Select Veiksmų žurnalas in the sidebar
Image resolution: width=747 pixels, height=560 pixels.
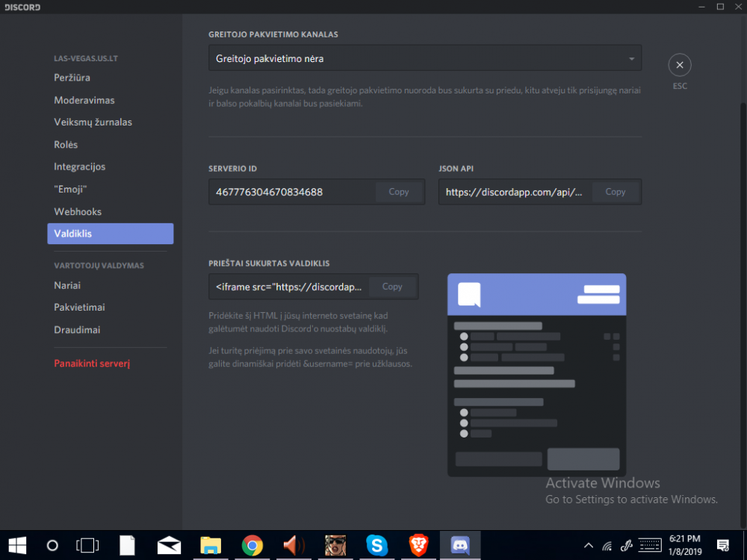tap(93, 122)
